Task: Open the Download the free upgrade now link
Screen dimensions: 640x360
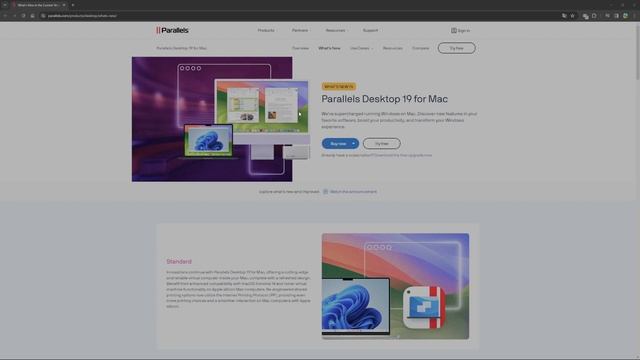Action: pyautogui.click(x=403, y=156)
